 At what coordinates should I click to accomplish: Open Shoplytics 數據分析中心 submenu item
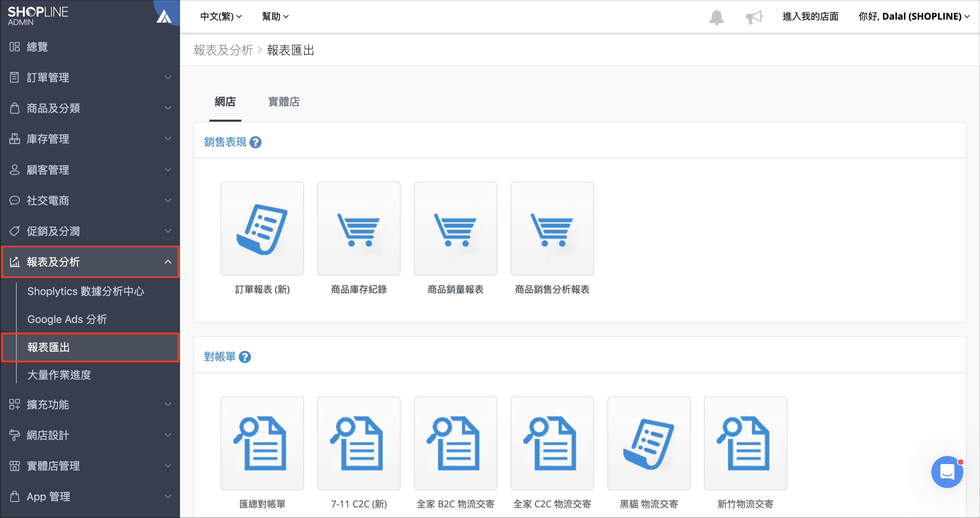pos(86,291)
